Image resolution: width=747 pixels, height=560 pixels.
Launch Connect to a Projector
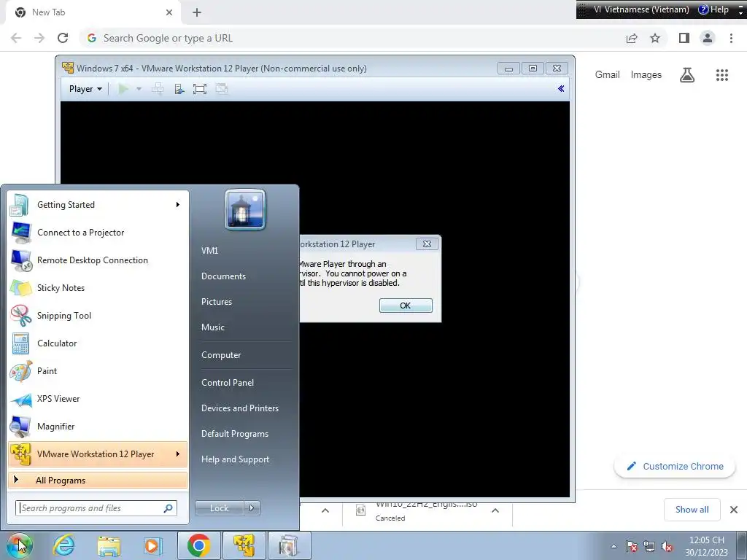click(x=98, y=233)
